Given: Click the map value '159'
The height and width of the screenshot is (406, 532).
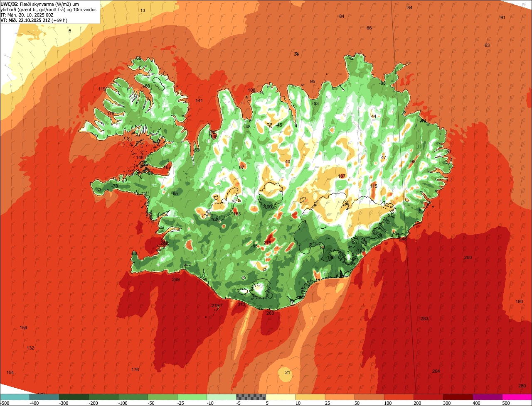Looking at the screenshot, I should (x=24, y=328).
